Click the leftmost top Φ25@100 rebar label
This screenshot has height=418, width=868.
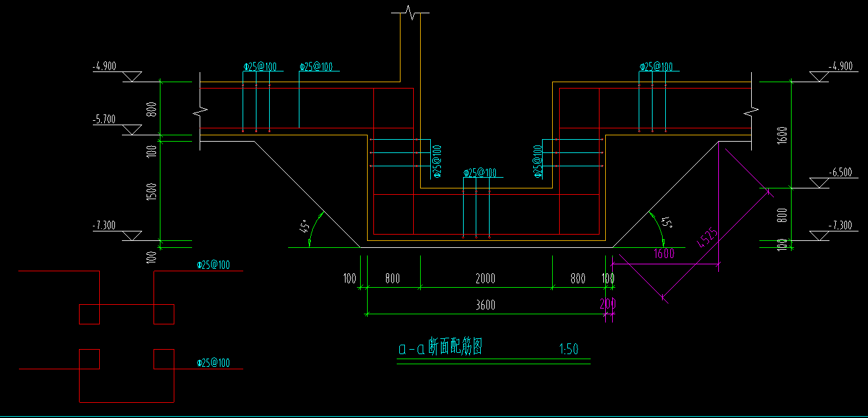[x=260, y=66]
